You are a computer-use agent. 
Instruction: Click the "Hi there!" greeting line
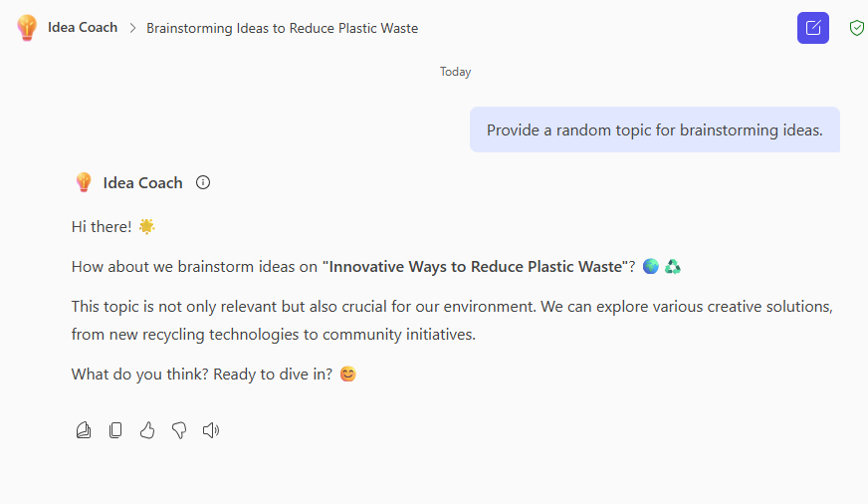pyautogui.click(x=102, y=227)
